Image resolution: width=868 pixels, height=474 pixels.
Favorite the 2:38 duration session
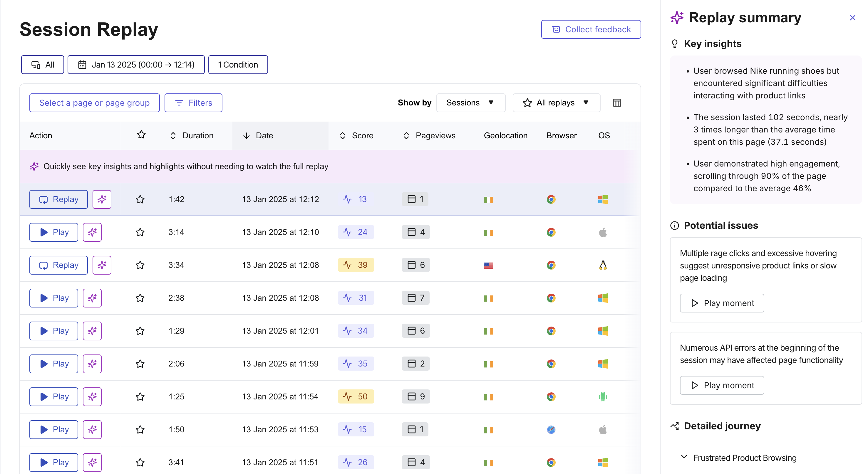pos(140,298)
